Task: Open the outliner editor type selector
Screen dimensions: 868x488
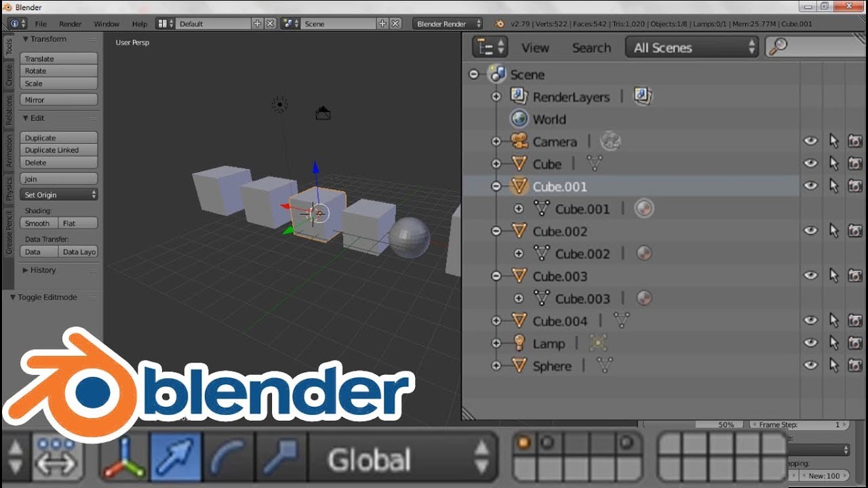Action: pos(491,47)
